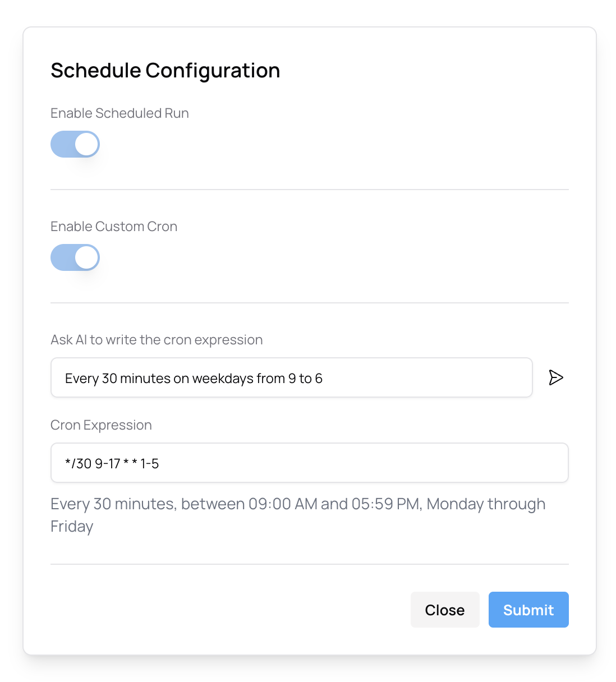
Task: Click '*/30' at start of cron expression
Action: [78, 464]
